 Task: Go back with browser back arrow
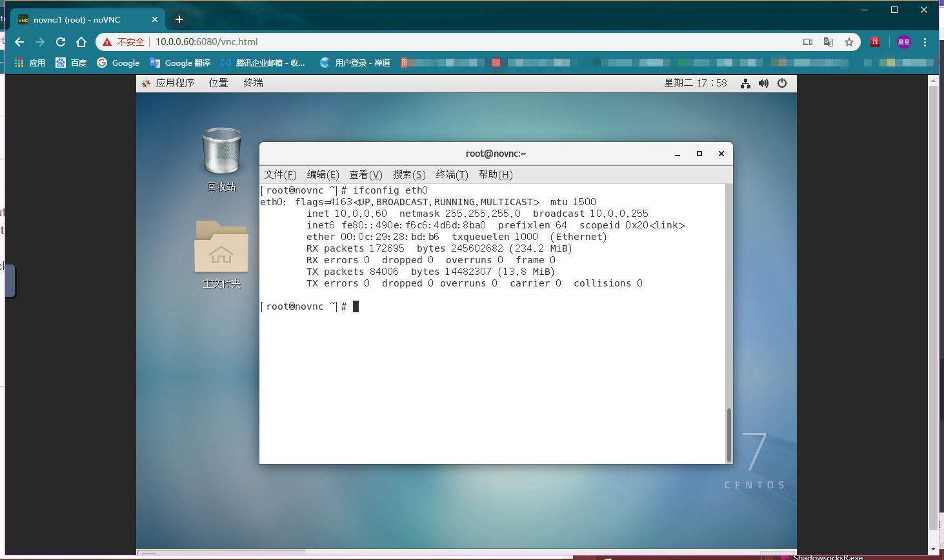19,42
